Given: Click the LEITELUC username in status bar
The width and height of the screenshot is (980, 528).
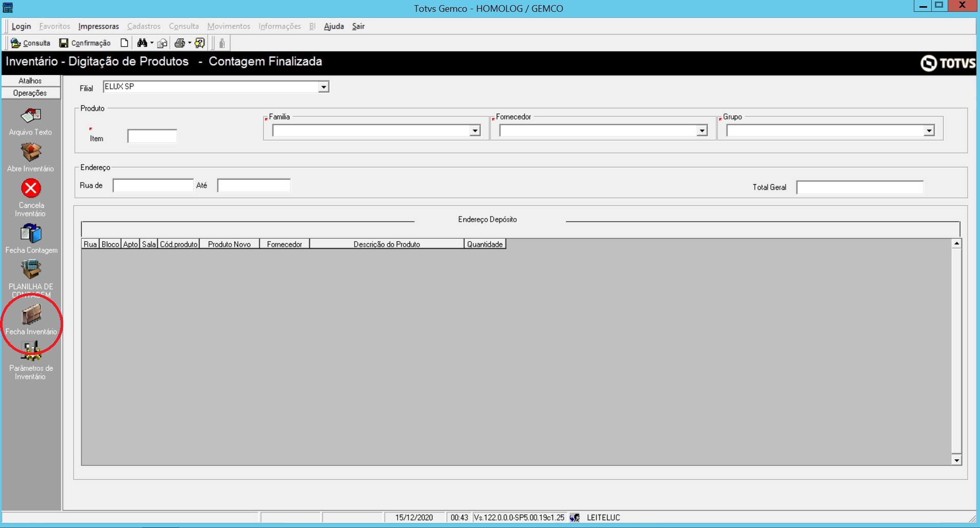Looking at the screenshot, I should click(x=603, y=517).
